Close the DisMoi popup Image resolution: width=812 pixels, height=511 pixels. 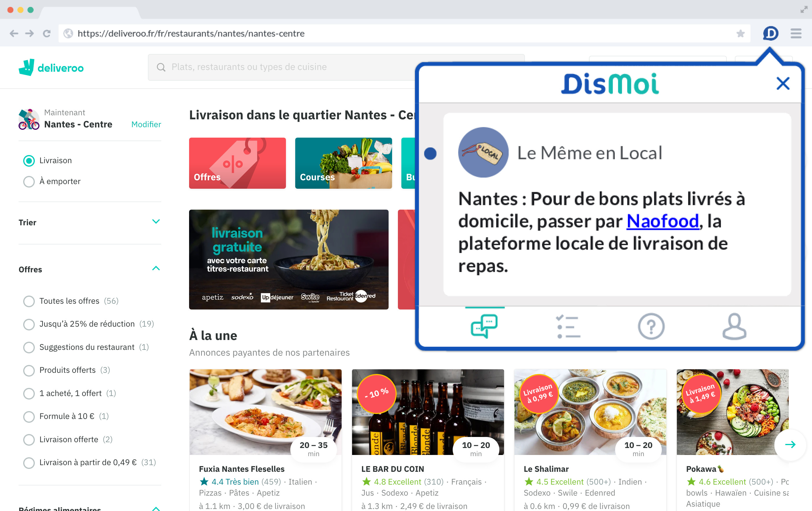point(783,83)
